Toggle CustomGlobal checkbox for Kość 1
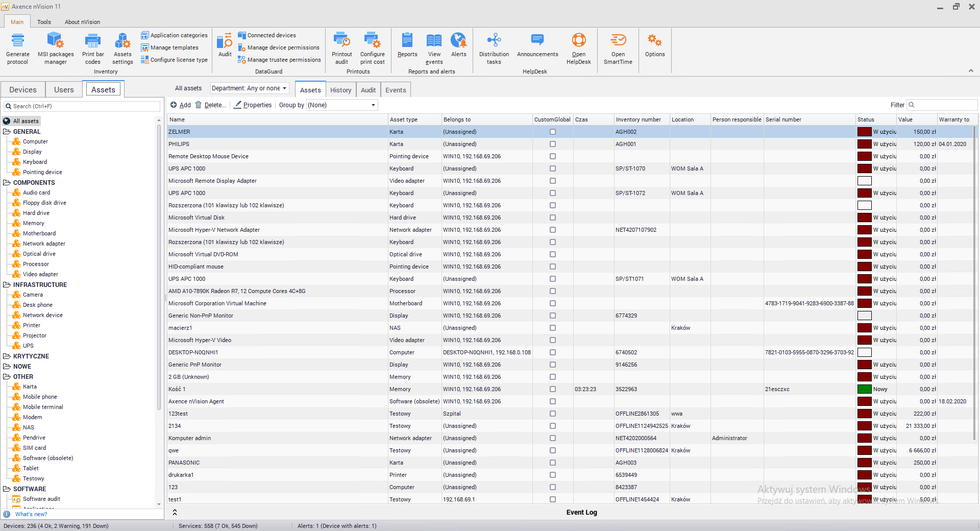Image resolution: width=980 pixels, height=531 pixels. [x=552, y=389]
